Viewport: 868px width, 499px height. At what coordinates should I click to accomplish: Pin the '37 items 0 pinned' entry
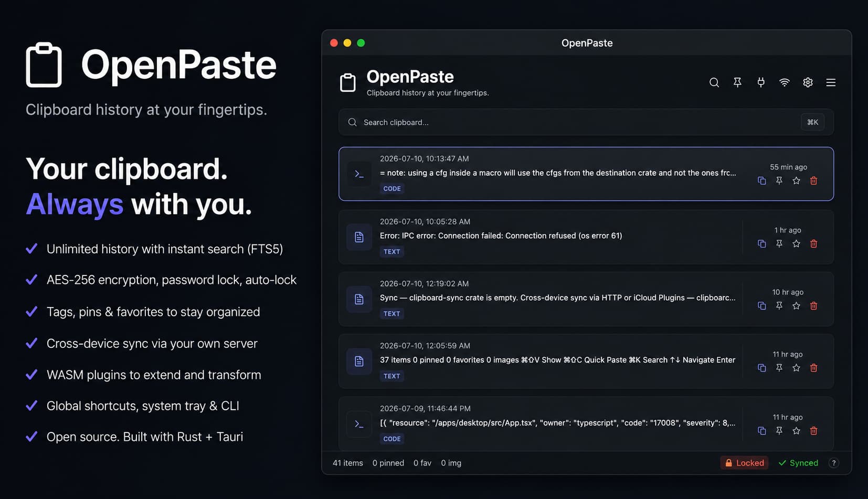779,368
